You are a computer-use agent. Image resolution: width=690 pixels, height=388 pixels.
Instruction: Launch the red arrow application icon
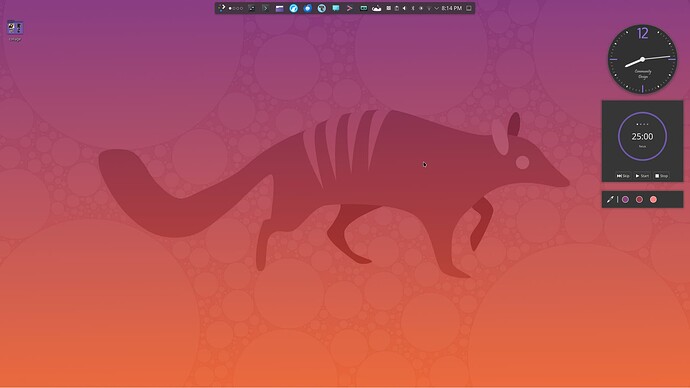[349, 8]
